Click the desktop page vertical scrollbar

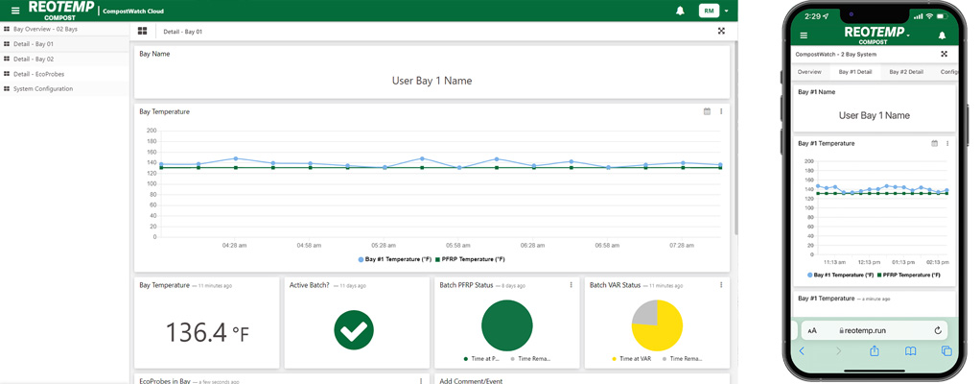pyautogui.click(x=735, y=137)
